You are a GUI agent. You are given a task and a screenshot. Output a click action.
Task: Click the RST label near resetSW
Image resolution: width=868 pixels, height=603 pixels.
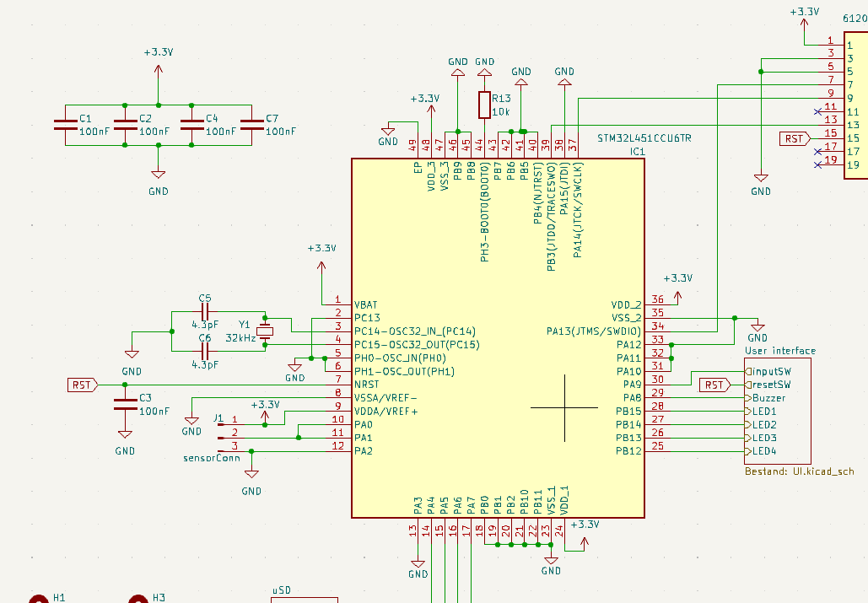tap(713, 384)
